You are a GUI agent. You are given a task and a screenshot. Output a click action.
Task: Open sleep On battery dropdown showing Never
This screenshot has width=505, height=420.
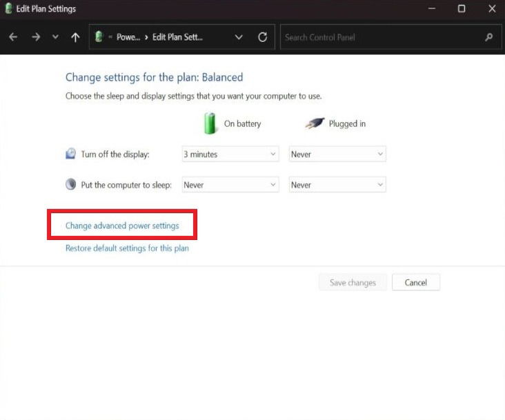[230, 185]
